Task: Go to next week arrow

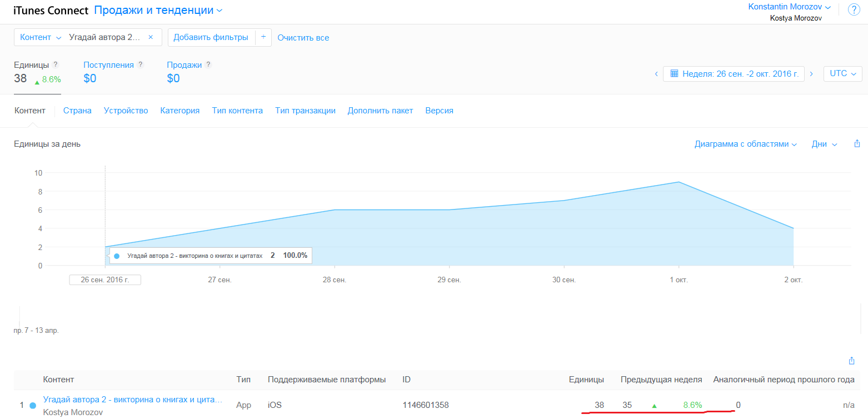Action: tap(811, 73)
